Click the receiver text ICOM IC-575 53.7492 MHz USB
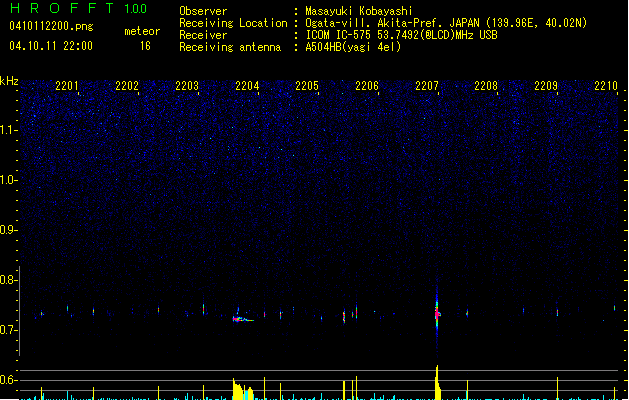 click(x=402, y=35)
